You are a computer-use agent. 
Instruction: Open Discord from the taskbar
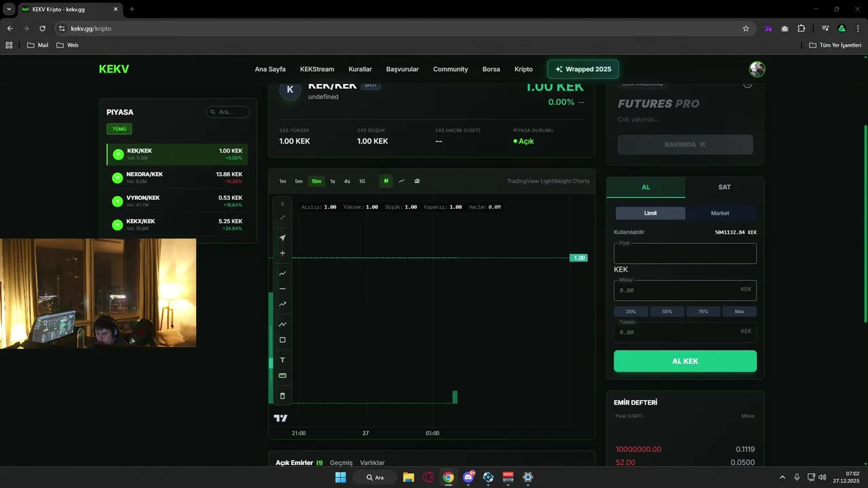click(468, 477)
